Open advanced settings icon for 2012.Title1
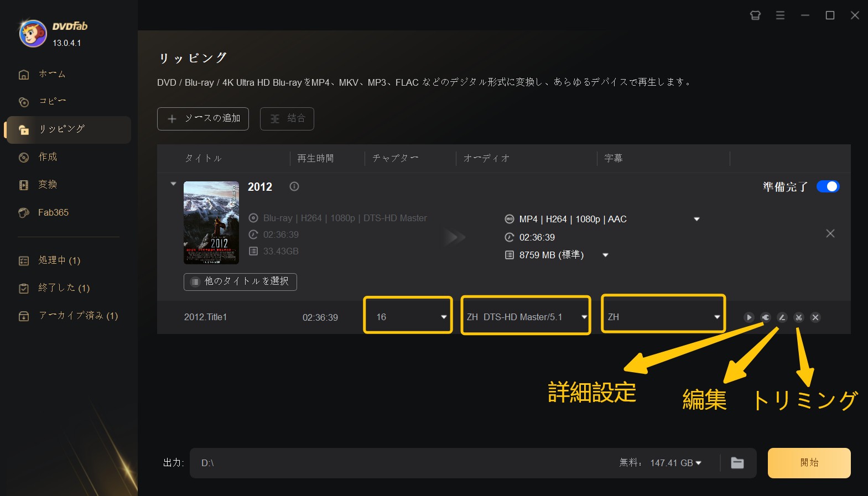The width and height of the screenshot is (868, 496). pyautogui.click(x=765, y=317)
